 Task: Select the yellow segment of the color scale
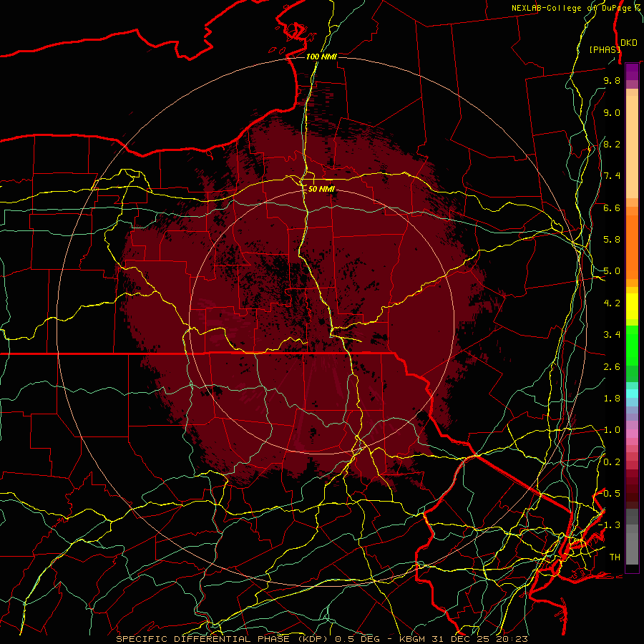pos(632,306)
